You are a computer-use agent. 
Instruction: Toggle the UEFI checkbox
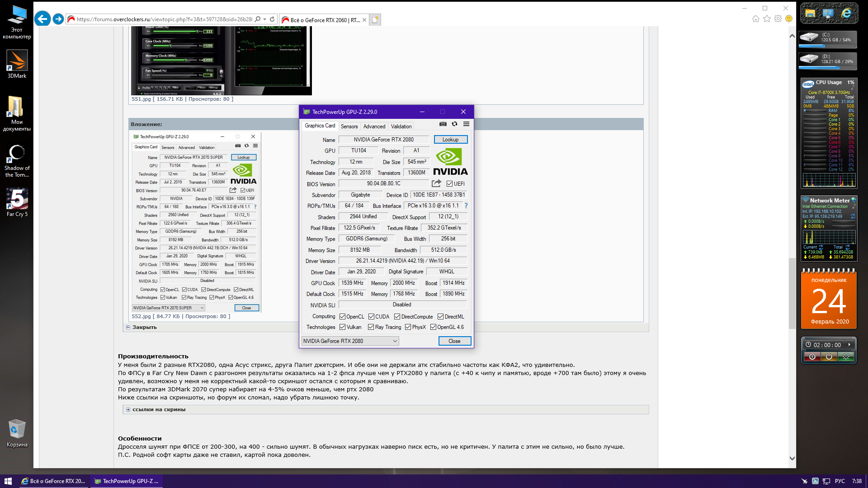point(449,184)
